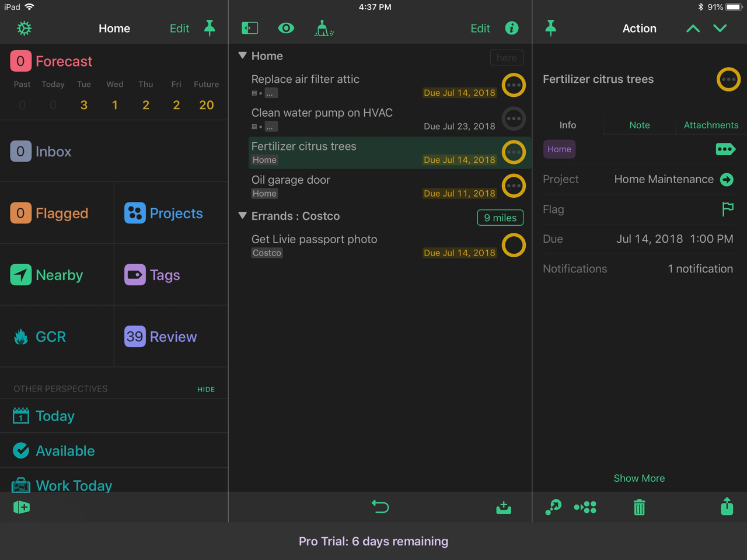The width and height of the screenshot is (747, 560).
Task: Open the Review perspective
Action: (x=160, y=337)
